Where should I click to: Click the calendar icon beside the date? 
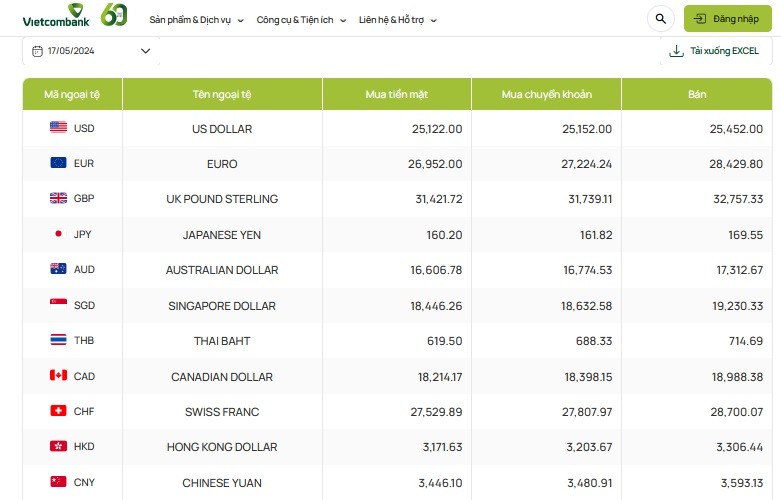37,51
